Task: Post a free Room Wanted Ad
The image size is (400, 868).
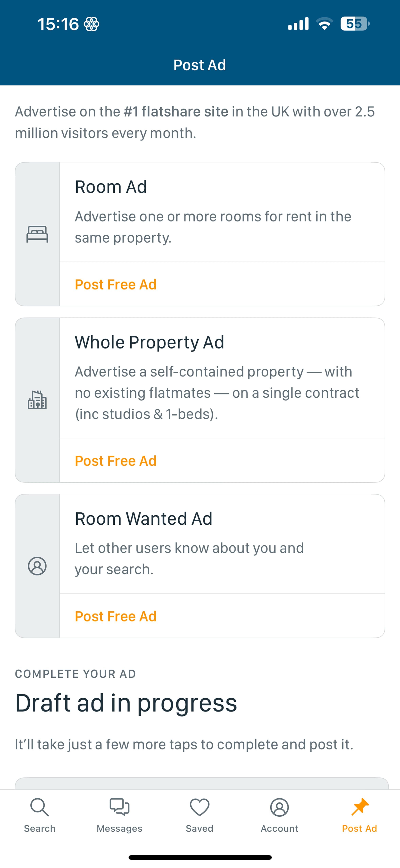Action: (115, 616)
